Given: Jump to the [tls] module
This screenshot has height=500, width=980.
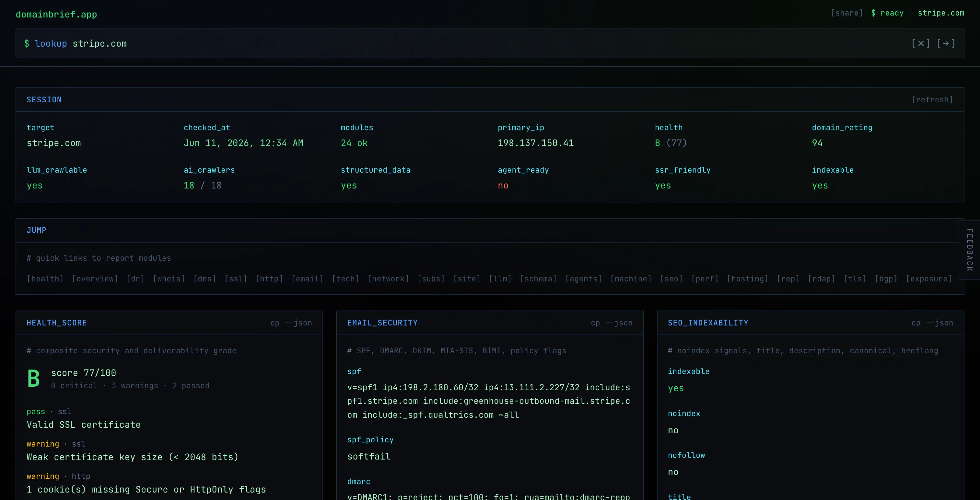Looking at the screenshot, I should pos(855,279).
